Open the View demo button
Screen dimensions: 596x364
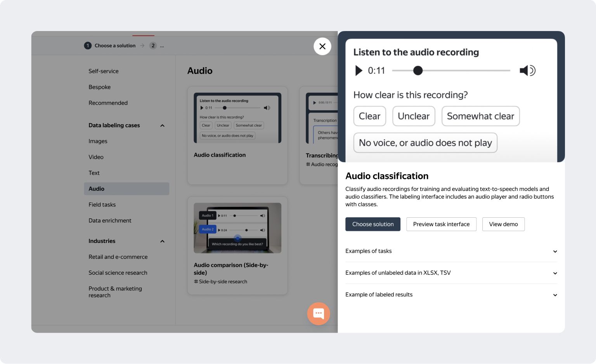[x=503, y=224]
